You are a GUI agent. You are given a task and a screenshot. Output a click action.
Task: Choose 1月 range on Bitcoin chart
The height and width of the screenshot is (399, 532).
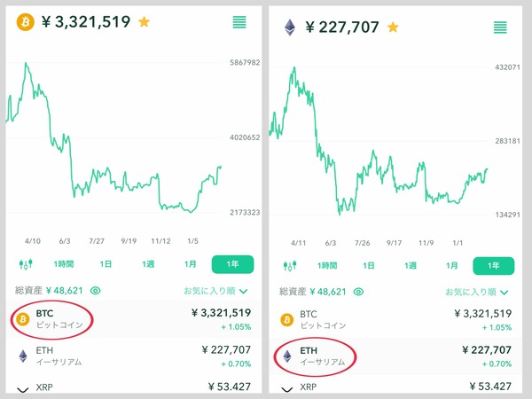tap(191, 264)
